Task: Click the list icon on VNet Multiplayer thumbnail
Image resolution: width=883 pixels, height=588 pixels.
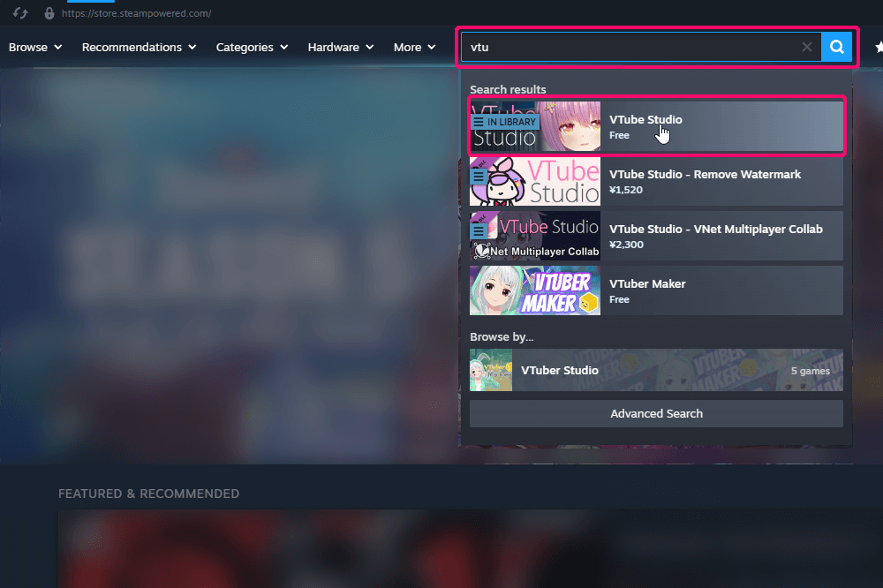Action: pyautogui.click(x=479, y=230)
